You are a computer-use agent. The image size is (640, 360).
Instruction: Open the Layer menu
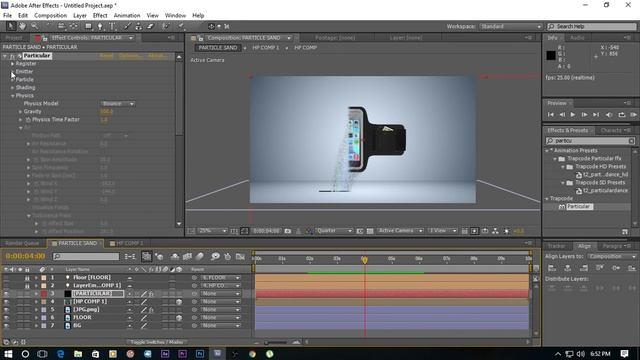pyautogui.click(x=80, y=16)
